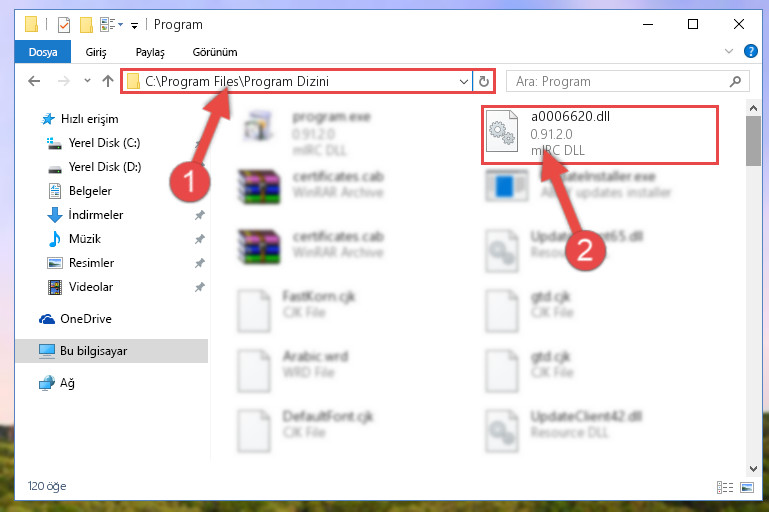Switch to large icons view
Screen dimensions: 769x512
coord(747,487)
